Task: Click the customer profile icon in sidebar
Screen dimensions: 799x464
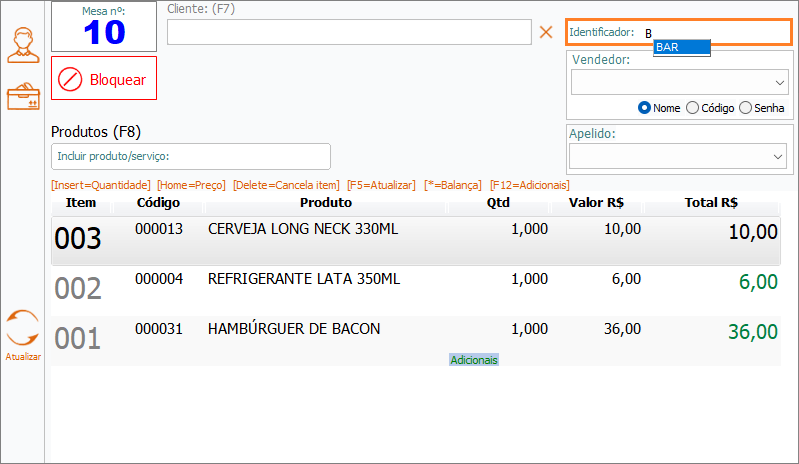Action: click(x=23, y=43)
